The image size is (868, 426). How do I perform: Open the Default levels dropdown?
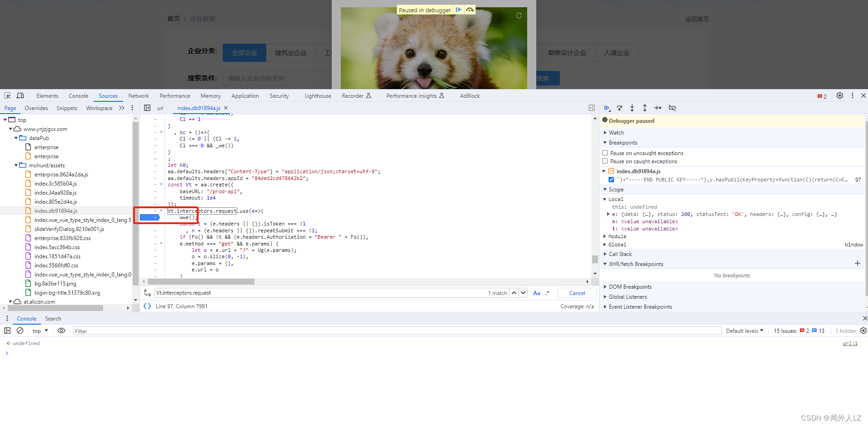pyautogui.click(x=744, y=331)
